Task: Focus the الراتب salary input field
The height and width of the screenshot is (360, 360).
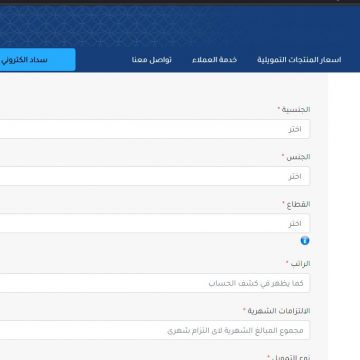Action: [x=155, y=283]
